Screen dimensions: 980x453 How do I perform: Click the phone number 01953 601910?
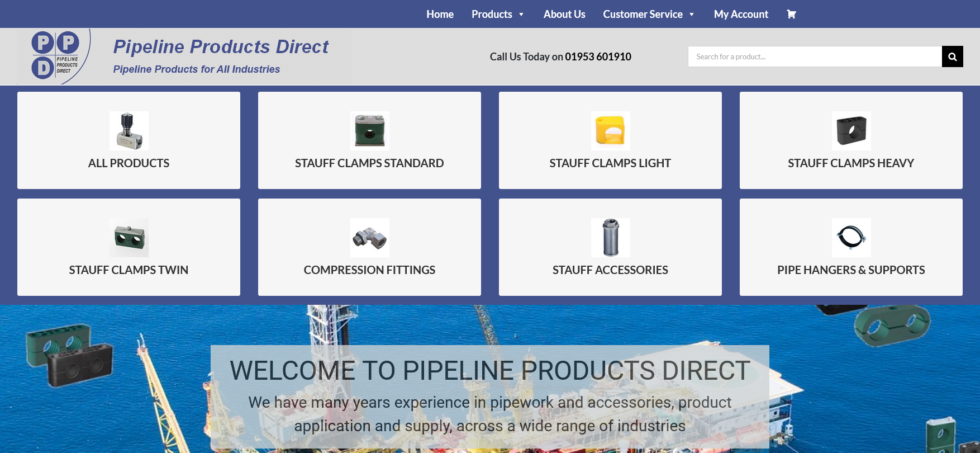[598, 56]
